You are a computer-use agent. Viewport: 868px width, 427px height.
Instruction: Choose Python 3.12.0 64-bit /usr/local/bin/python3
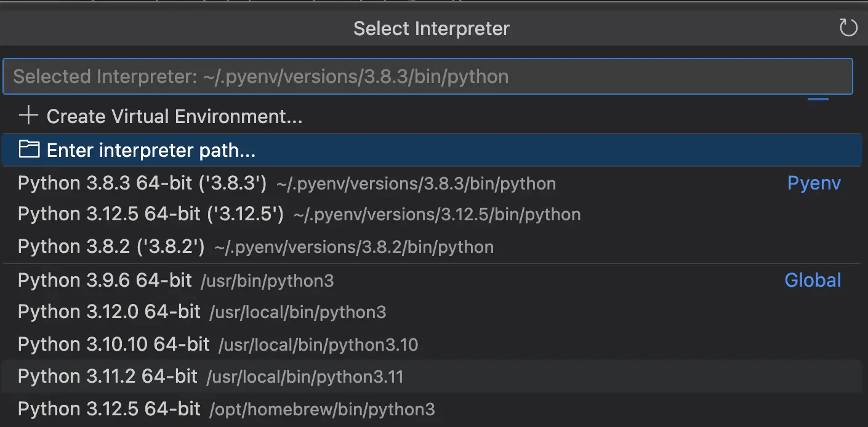[x=432, y=312]
